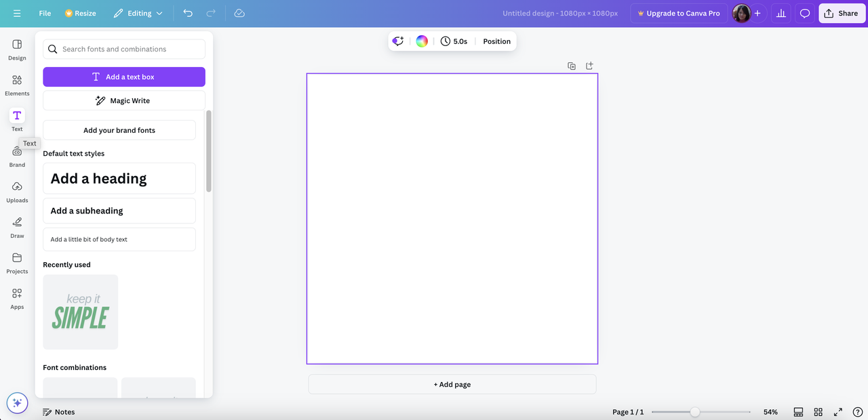
Task: Open the Draw sidebar tab
Action: point(17,228)
